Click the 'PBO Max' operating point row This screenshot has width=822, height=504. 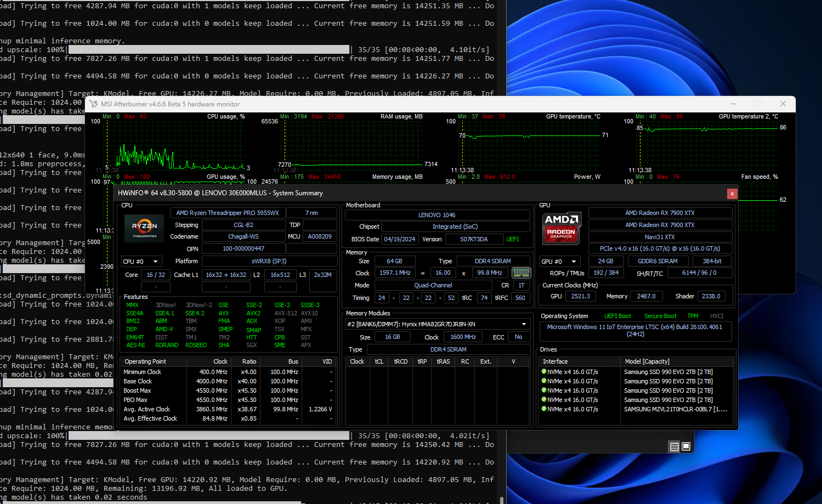tap(228, 400)
